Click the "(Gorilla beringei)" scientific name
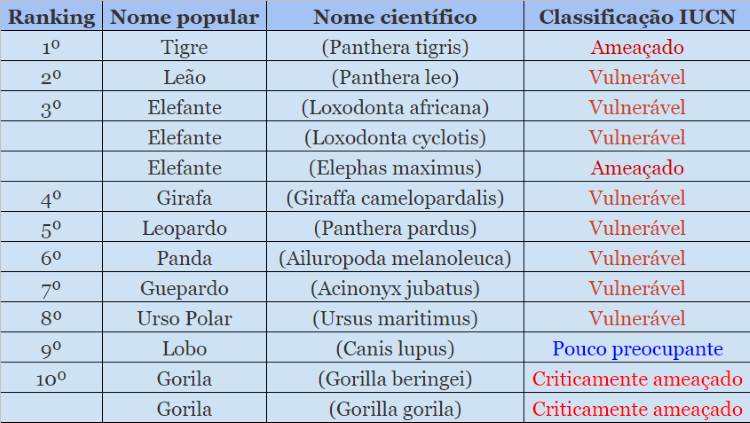This screenshot has height=423, width=750. click(x=394, y=379)
